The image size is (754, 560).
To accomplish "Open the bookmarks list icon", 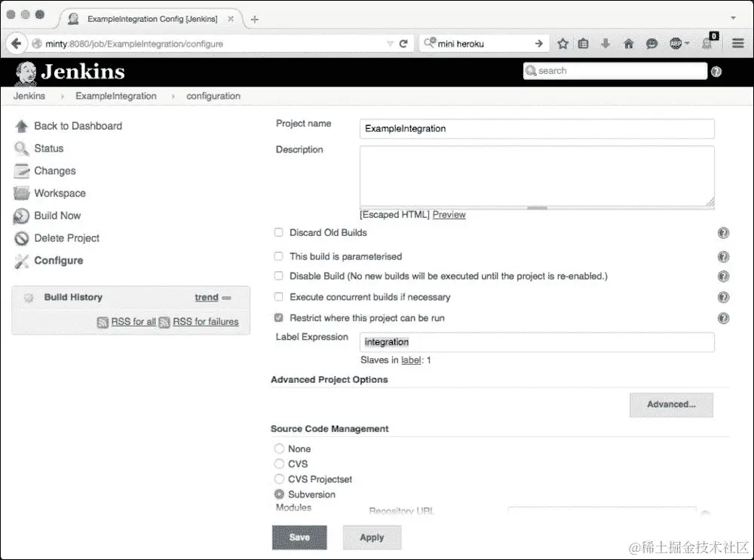I will pos(584,44).
